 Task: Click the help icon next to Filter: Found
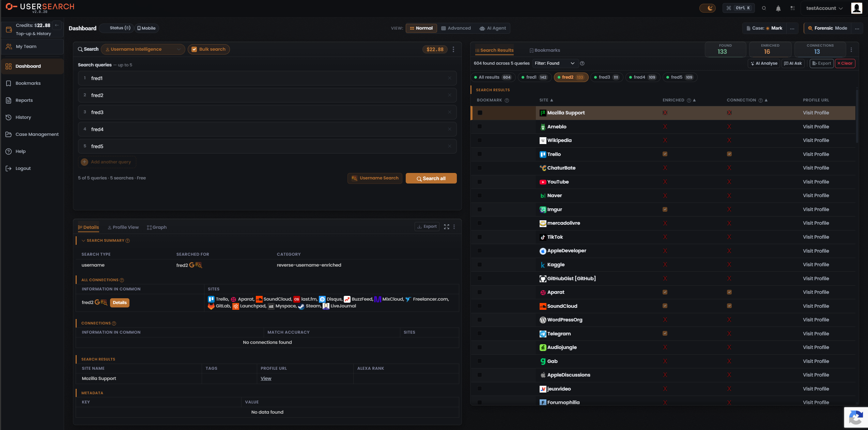[x=582, y=63]
